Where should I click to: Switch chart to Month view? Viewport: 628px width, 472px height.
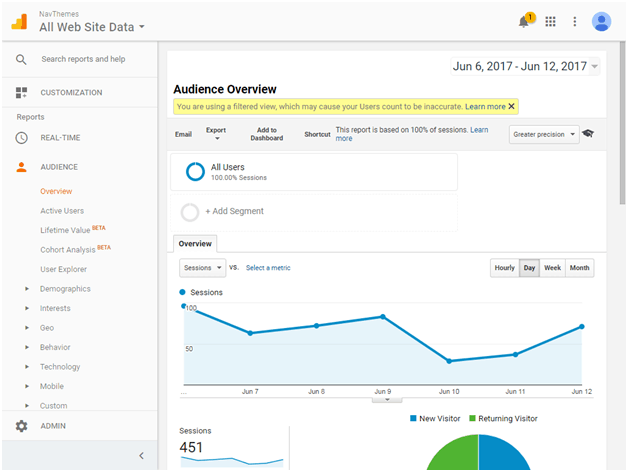580,268
